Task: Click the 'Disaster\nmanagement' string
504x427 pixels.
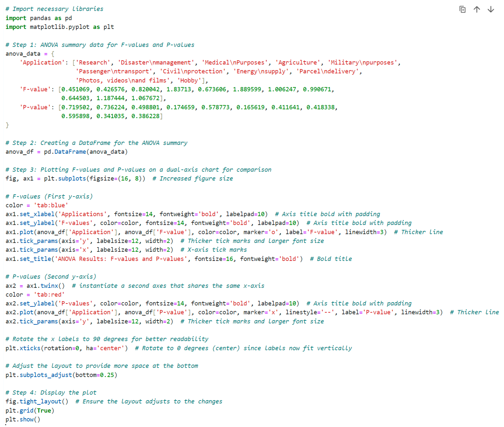Action: click(156, 63)
